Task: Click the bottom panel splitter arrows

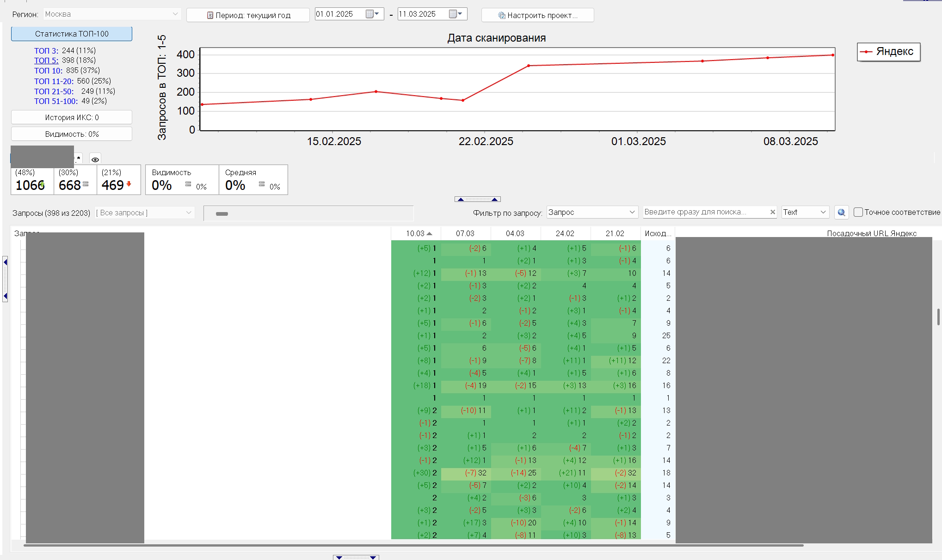Action: pyautogui.click(x=356, y=558)
